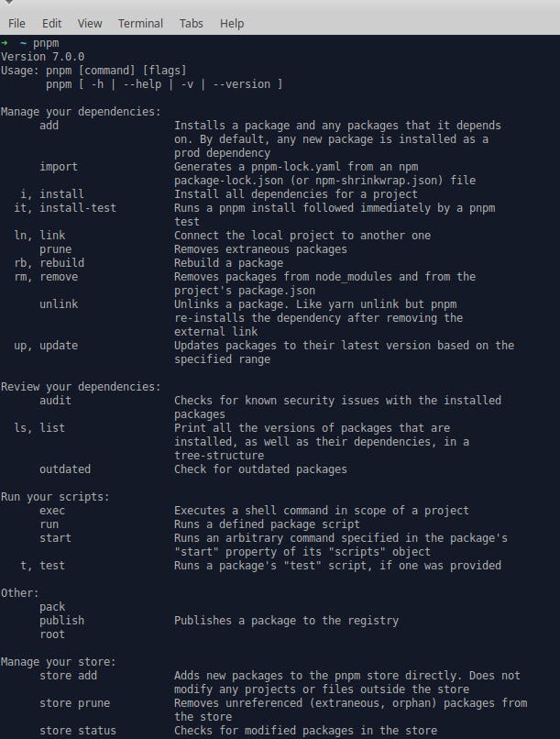
Task: Click the 'import' command text
Action: 59,166
